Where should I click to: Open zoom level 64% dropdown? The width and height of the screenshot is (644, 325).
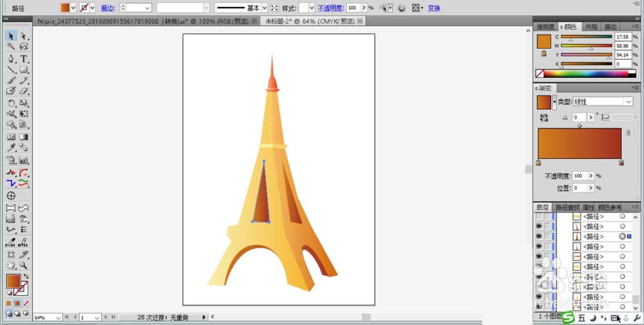coord(58,317)
